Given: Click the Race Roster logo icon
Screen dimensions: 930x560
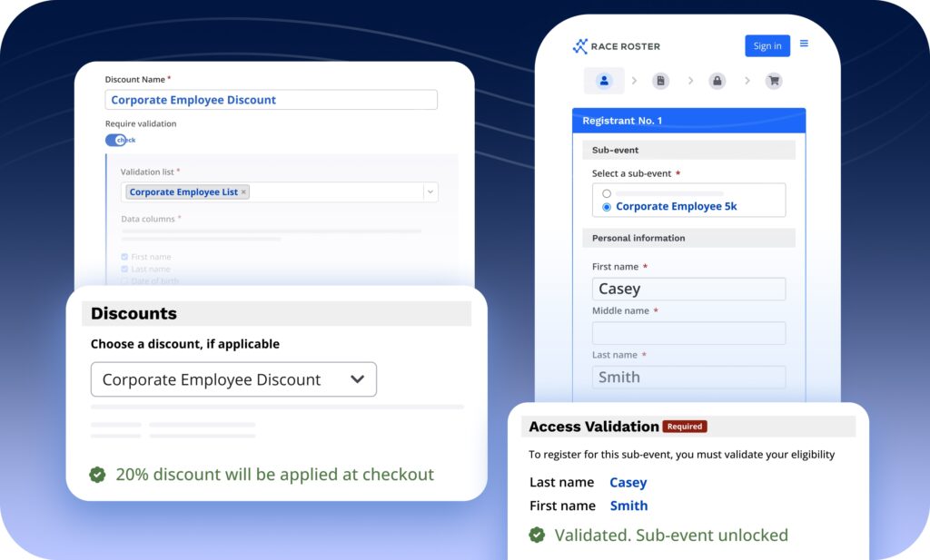Looking at the screenshot, I should pyautogui.click(x=580, y=46).
